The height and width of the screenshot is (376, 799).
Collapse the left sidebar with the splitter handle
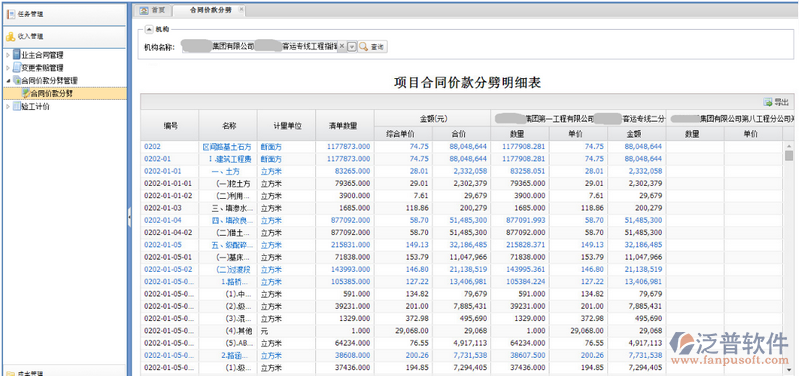coord(129,217)
